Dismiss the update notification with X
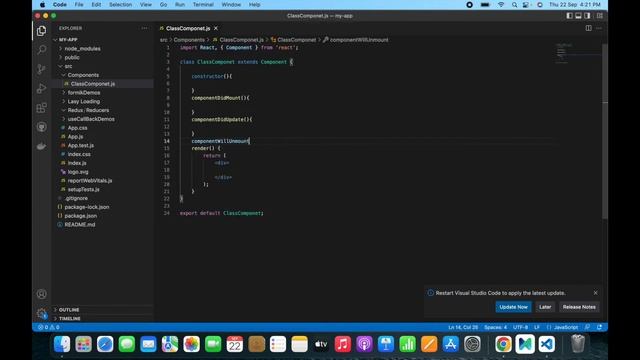Viewport: 640px width, 360px height. point(596,293)
